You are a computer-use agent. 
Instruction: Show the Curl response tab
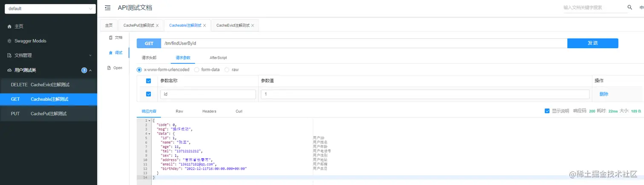coord(239,111)
